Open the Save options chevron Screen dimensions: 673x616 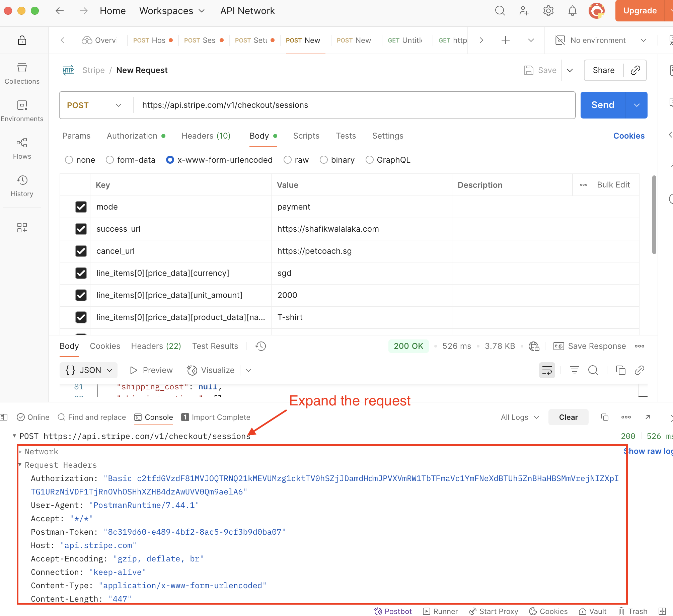[x=570, y=70]
